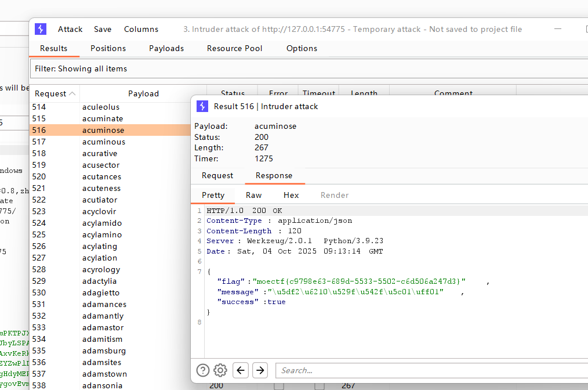This screenshot has width=588, height=390.
Task: Toggle Timeout checkbox in row 538
Action: (x=319, y=385)
